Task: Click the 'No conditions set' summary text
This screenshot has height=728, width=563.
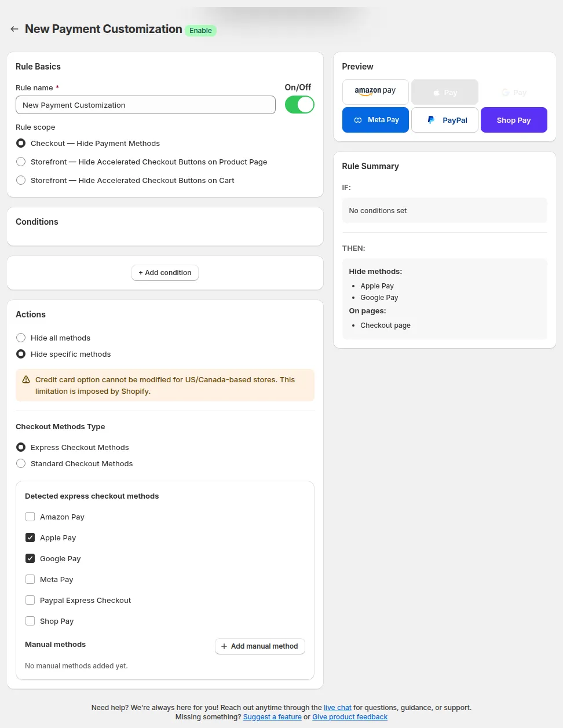Action: tap(378, 211)
